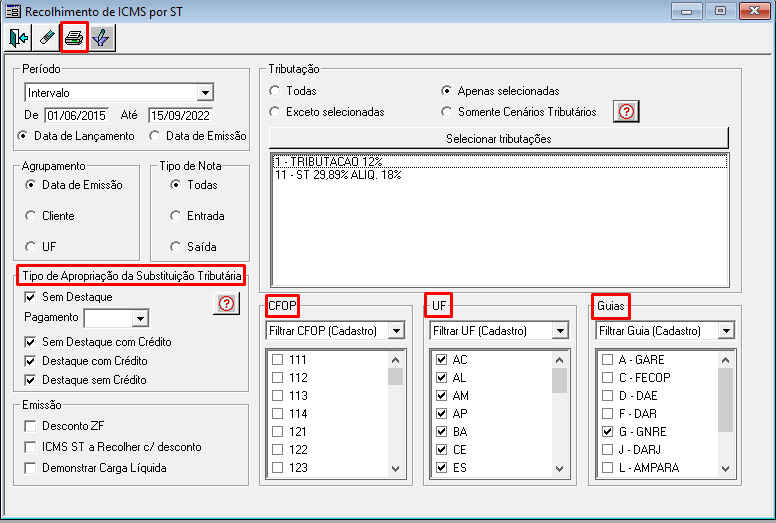Click Guias list scroll down arrow

click(x=726, y=469)
